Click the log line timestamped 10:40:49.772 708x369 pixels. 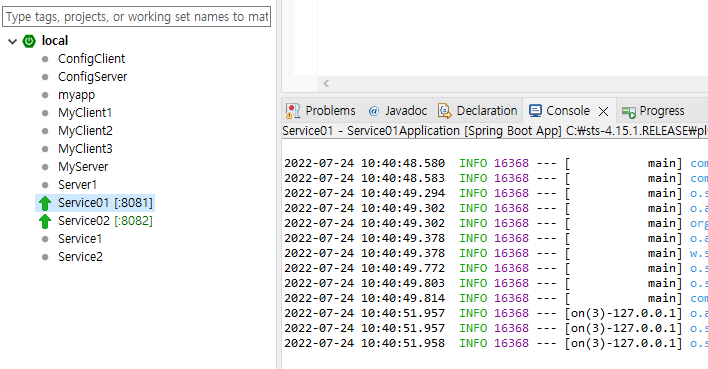pyautogui.click(x=495, y=268)
